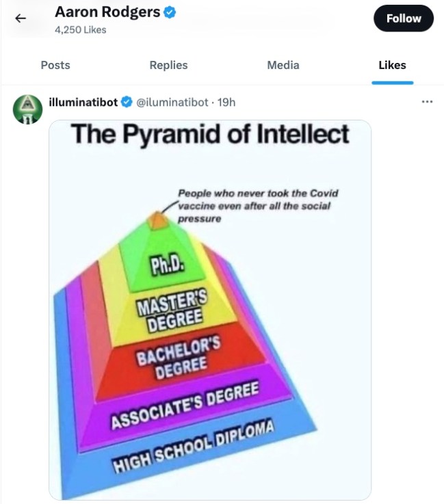Switch to the Posts tab

pos(55,65)
